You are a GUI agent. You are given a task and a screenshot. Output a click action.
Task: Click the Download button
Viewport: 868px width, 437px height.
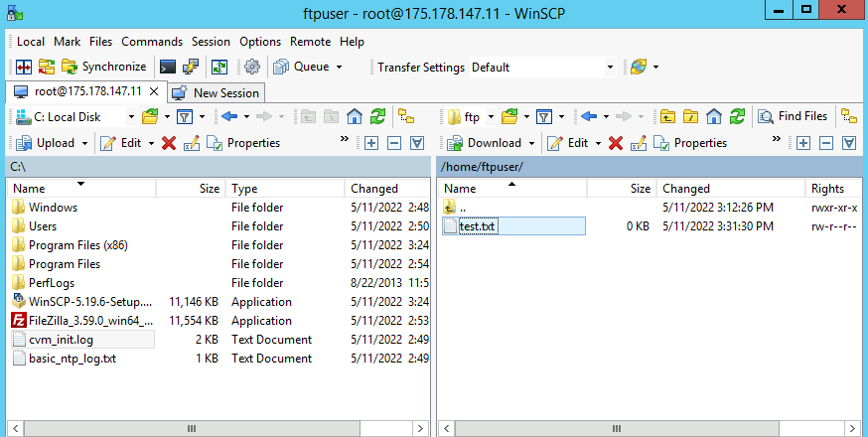(x=485, y=143)
